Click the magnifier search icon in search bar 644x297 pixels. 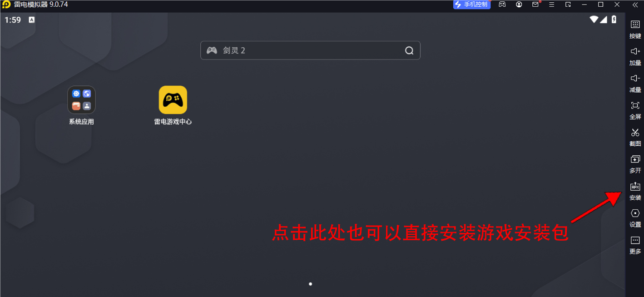pos(409,50)
